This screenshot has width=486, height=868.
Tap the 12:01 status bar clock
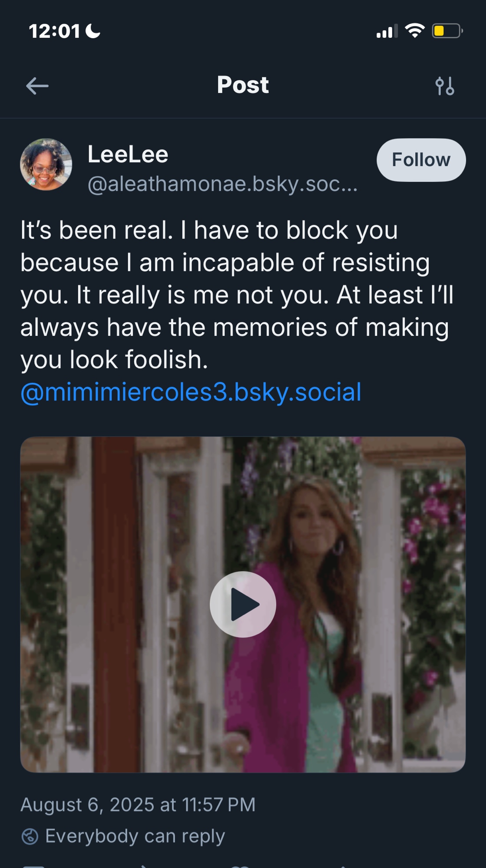tap(54, 31)
